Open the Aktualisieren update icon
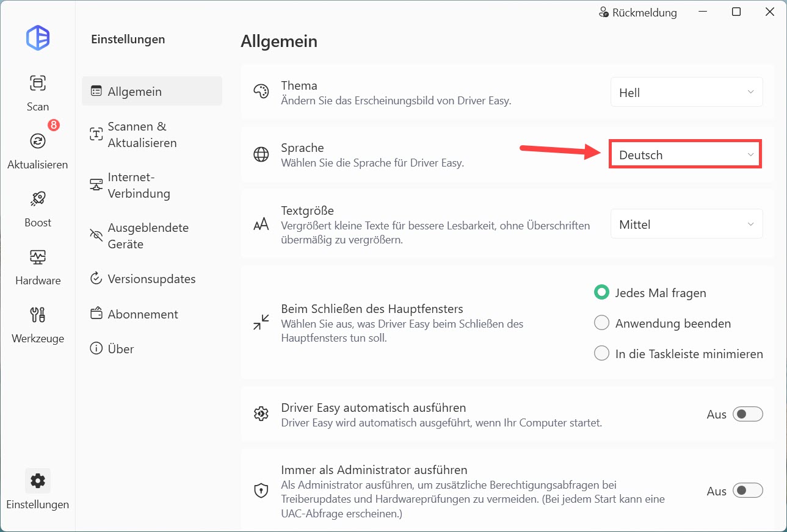This screenshot has width=787, height=532. 38,141
